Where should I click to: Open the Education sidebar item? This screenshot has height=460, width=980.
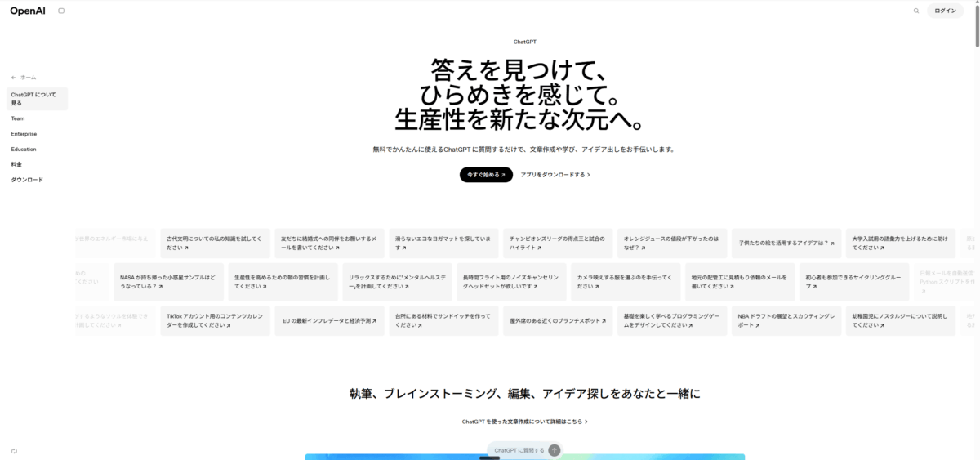(24, 150)
